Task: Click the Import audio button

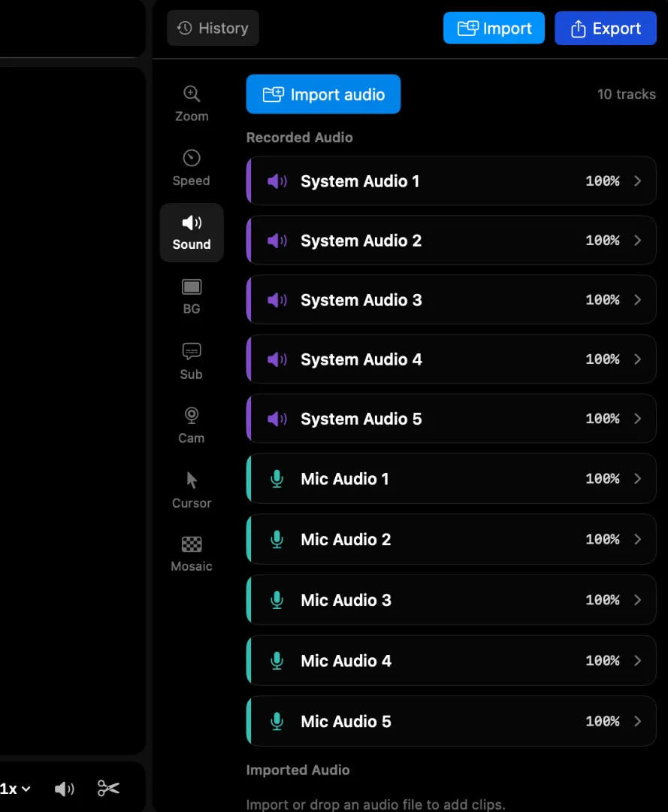Action: coord(323,94)
